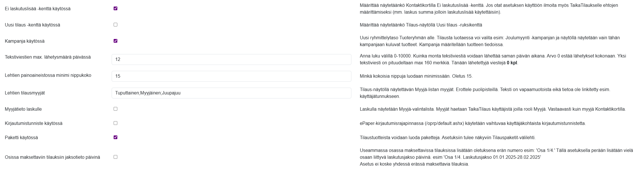The width and height of the screenshot is (644, 169).
Task: Click the 'Lehtien painoaineistossa minimi nippukoko' label
Action: [48, 75]
